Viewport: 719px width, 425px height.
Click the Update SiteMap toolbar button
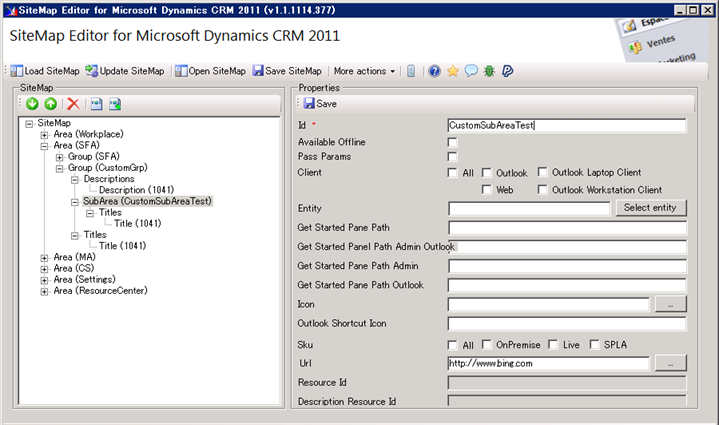[x=125, y=71]
